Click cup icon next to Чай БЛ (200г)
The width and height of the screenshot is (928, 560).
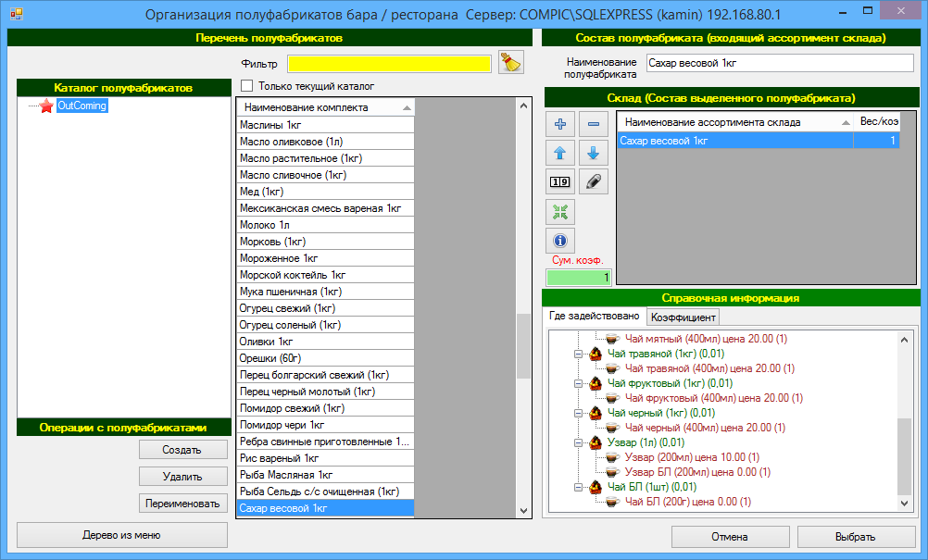(612, 502)
